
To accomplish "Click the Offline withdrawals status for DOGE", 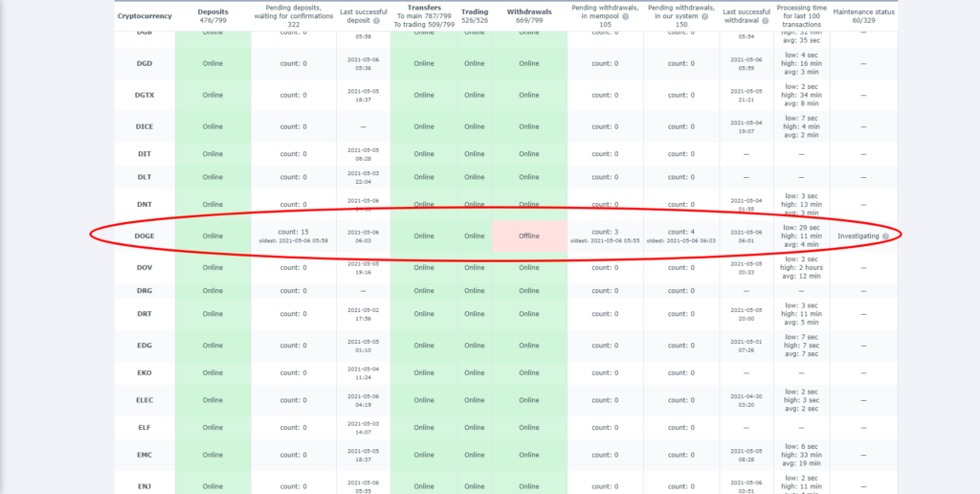I will [528, 236].
